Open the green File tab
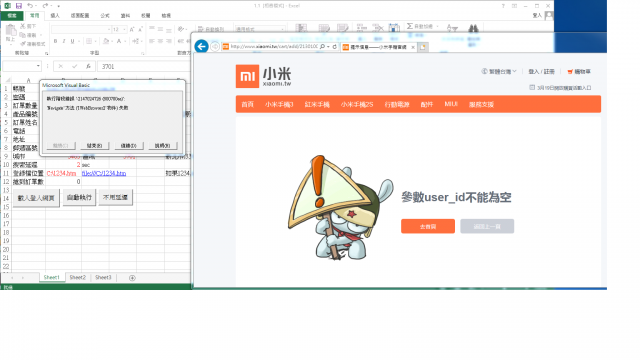Image resolution: width=640 pixels, height=360 pixels. (x=12, y=16)
